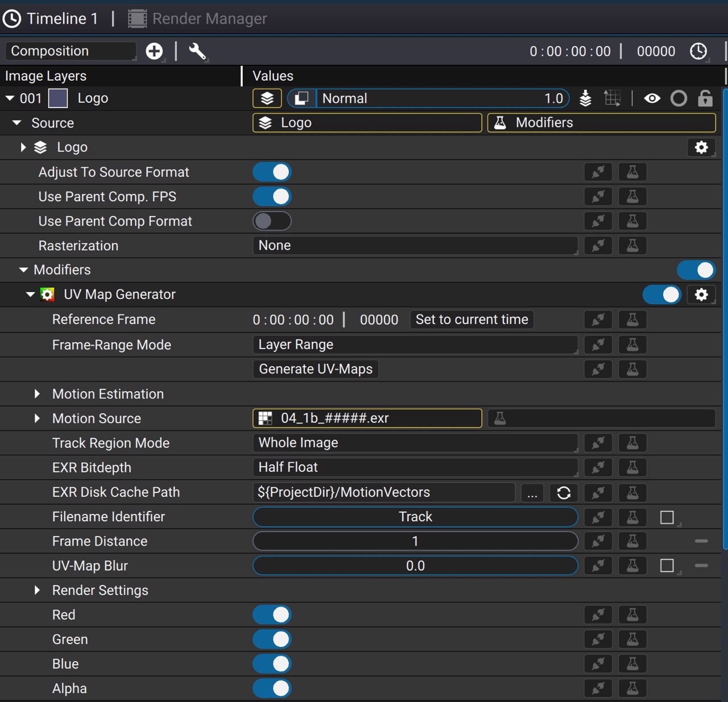The image size is (728, 702).
Task: Collapse the UV Map Generator modifier
Action: (30, 294)
